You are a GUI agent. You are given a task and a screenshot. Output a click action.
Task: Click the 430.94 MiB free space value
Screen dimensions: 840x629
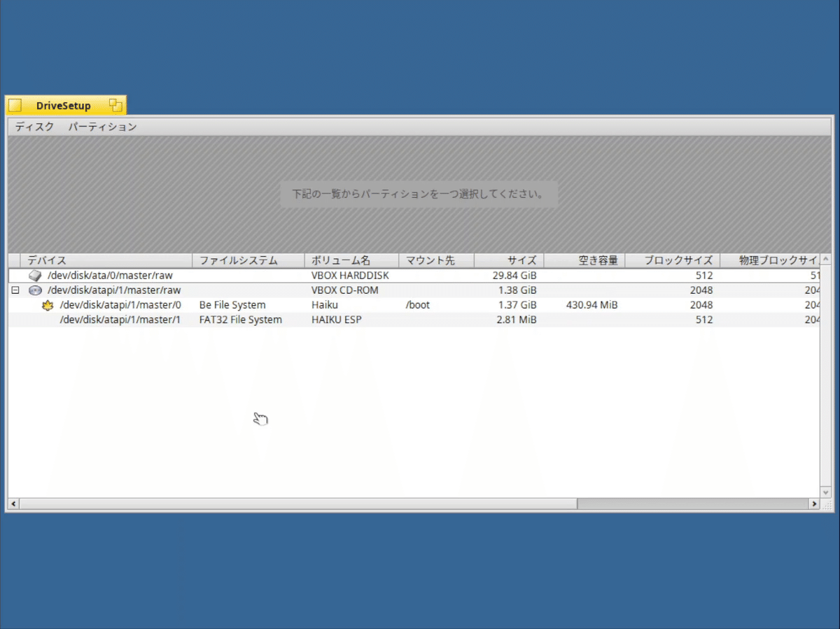pos(592,305)
